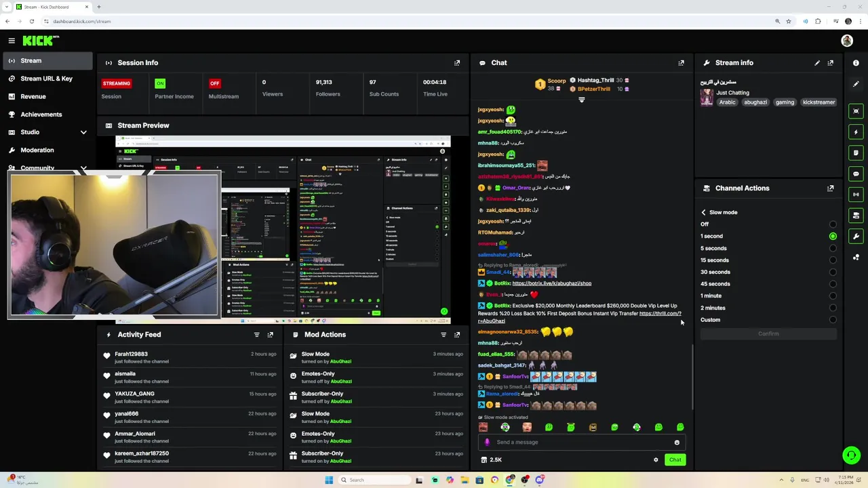Select 15 seconds slow mode
This screenshot has height=488, width=868.
tap(833, 260)
